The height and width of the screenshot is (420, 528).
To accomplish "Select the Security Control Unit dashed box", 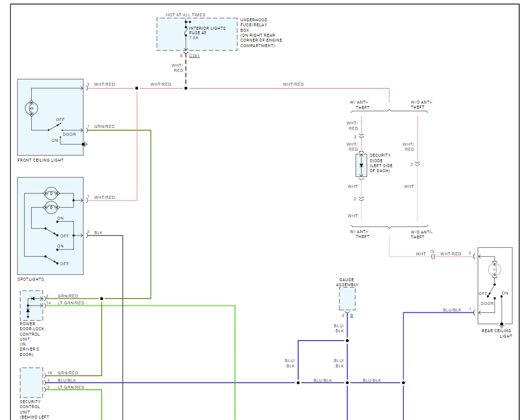I will tap(32, 383).
